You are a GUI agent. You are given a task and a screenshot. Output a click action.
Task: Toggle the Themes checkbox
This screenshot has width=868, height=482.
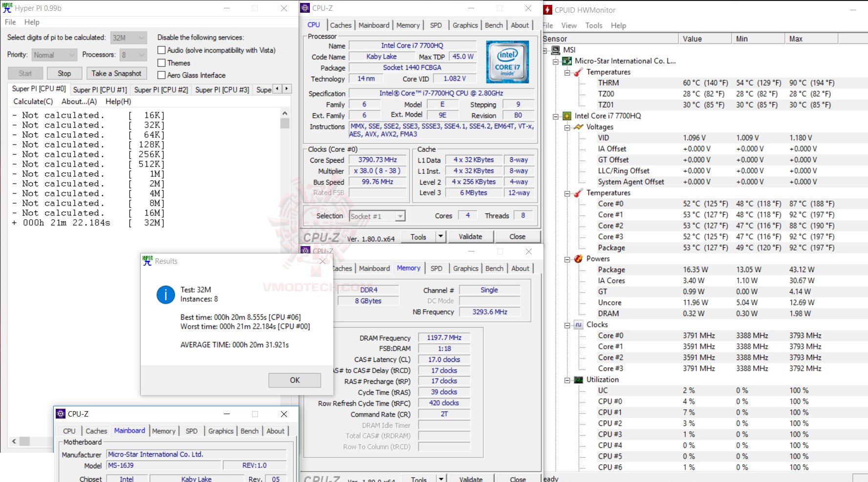[161, 63]
